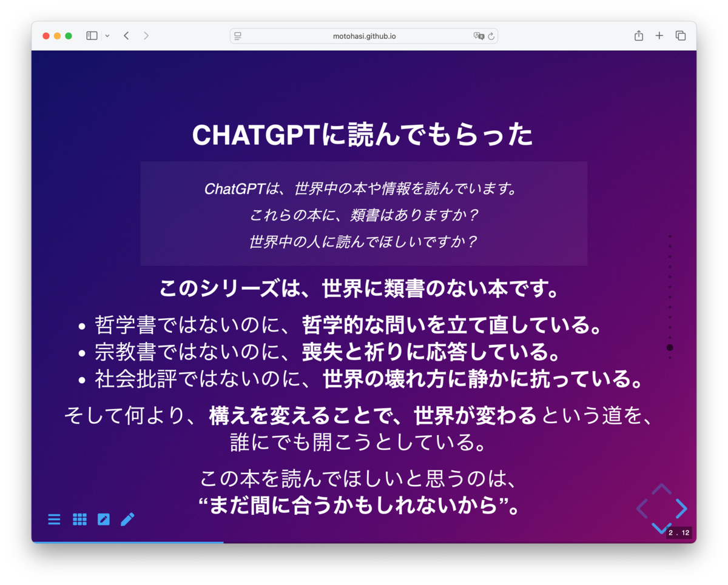Click quote line 世界中の人に読んでほしいですか？

pyautogui.click(x=364, y=242)
